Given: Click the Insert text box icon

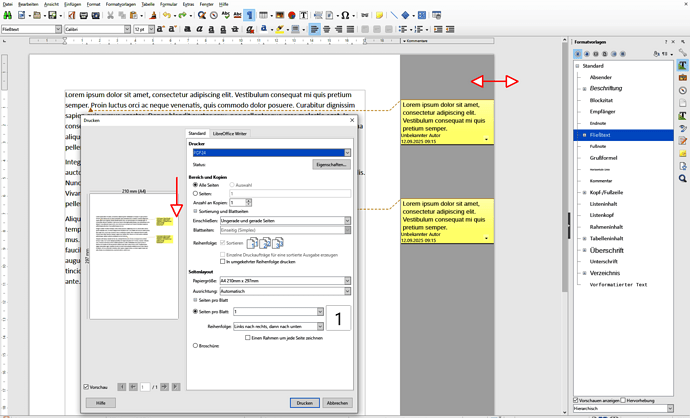Looking at the screenshot, I should [x=304, y=15].
